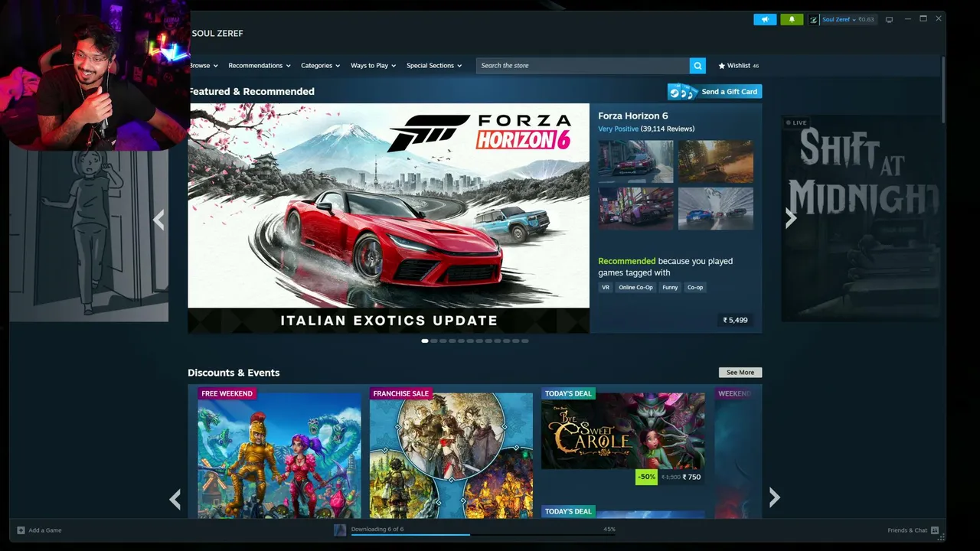Click the ₹ 750 discounted price

(x=691, y=478)
